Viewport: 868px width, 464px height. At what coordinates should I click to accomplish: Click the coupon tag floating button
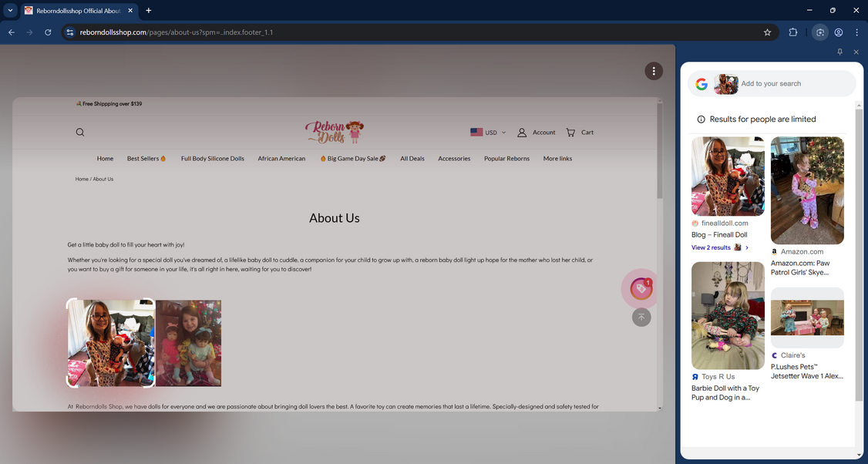tap(641, 288)
